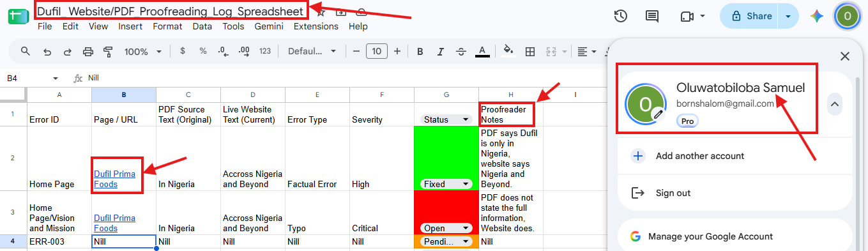Open the font family dropdown
Viewport: 868px width, 251px height.
coord(312,51)
